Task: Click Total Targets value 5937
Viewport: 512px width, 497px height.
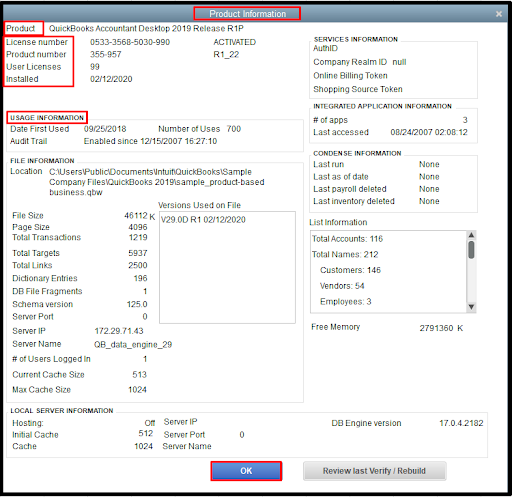Action: (x=138, y=253)
